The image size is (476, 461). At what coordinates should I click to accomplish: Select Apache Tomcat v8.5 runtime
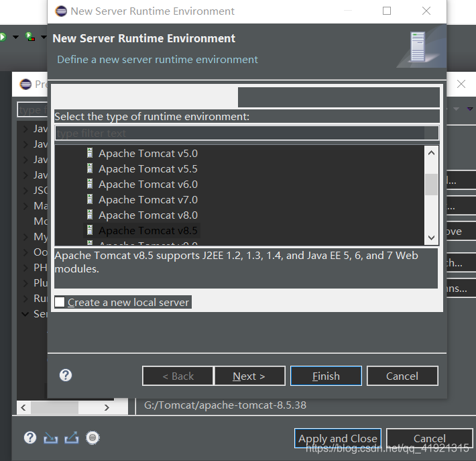click(148, 231)
